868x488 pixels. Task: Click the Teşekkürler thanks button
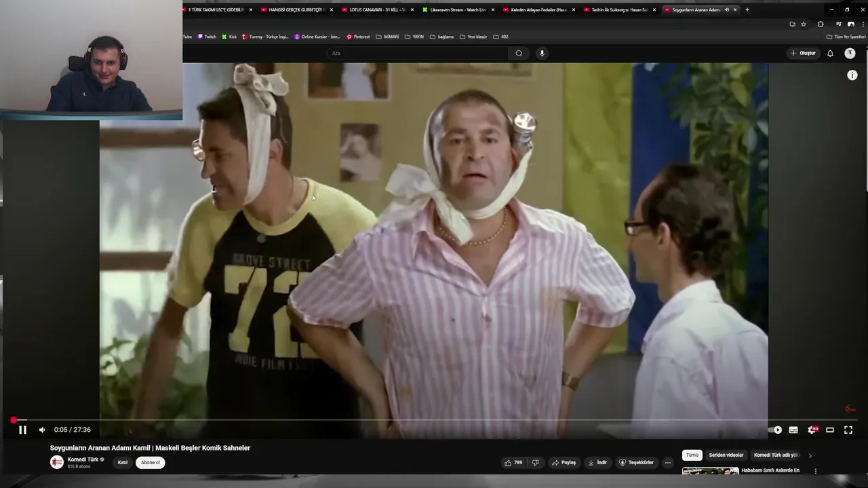point(636,462)
